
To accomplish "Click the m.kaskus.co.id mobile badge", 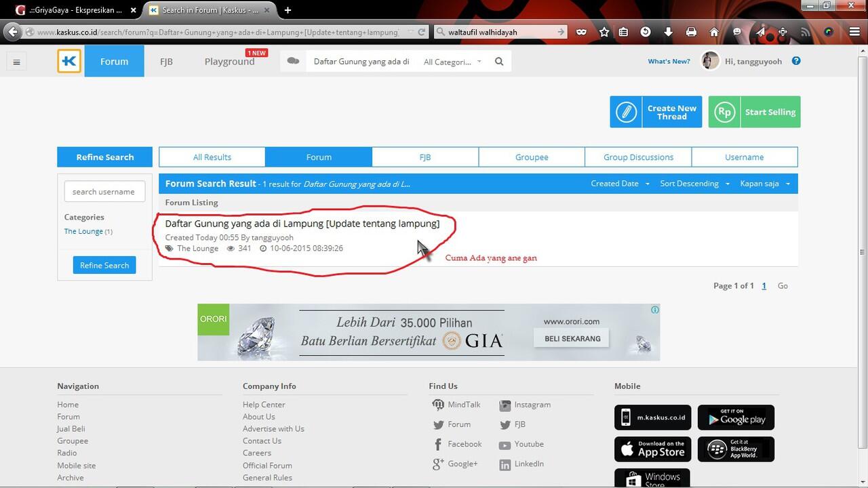I will [652, 418].
